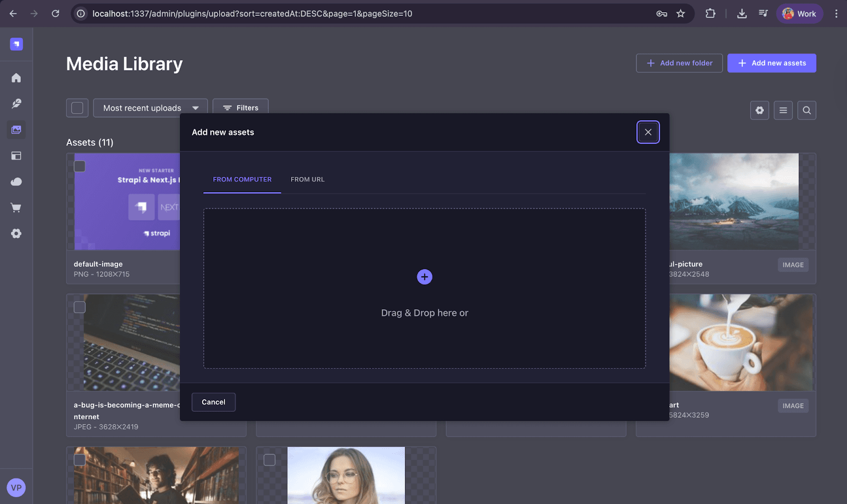Viewport: 847px width, 504px height.
Task: Open the Most recent uploads dropdown
Action: tap(150, 107)
